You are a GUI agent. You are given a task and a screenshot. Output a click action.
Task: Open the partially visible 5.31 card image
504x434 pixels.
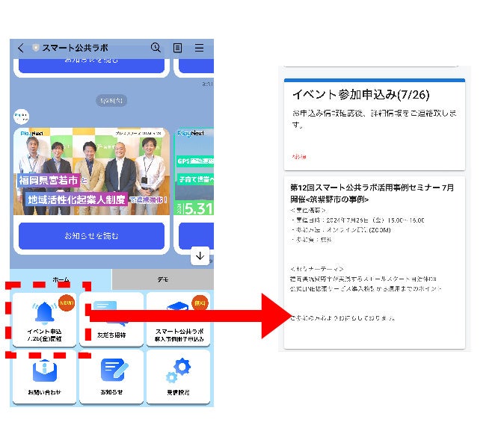194,171
